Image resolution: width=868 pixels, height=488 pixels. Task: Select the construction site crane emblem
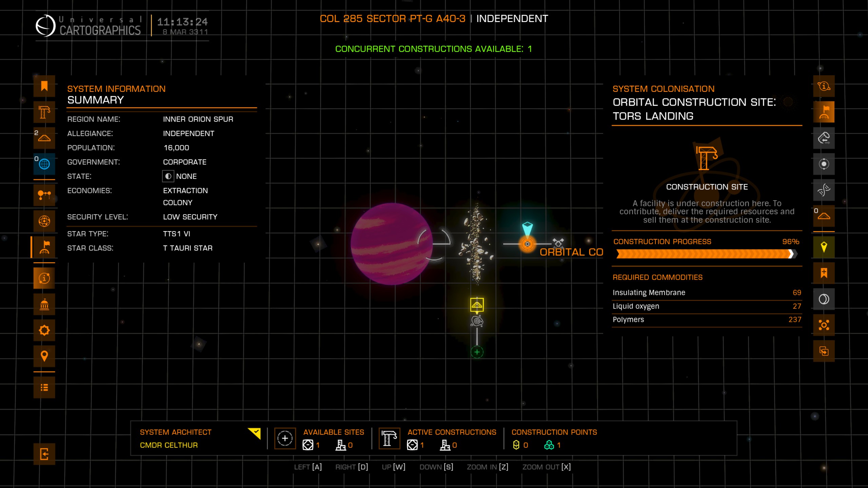pos(707,158)
